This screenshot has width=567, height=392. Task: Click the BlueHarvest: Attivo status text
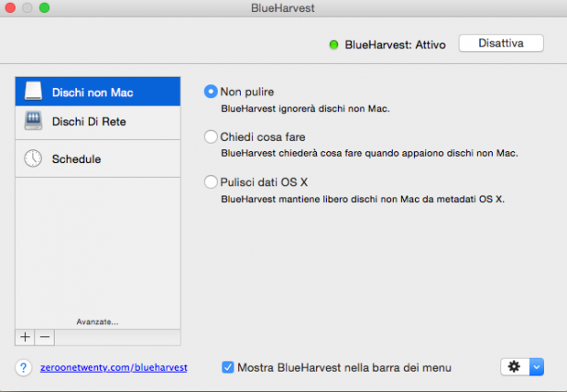[x=395, y=44]
